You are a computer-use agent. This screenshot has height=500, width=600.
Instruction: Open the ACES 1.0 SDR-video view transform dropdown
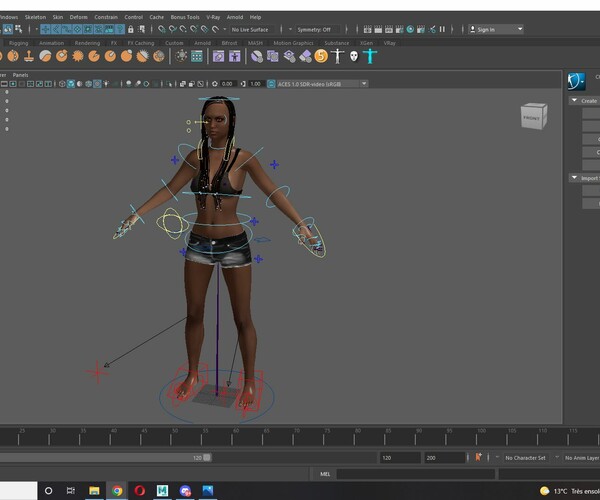(x=322, y=84)
